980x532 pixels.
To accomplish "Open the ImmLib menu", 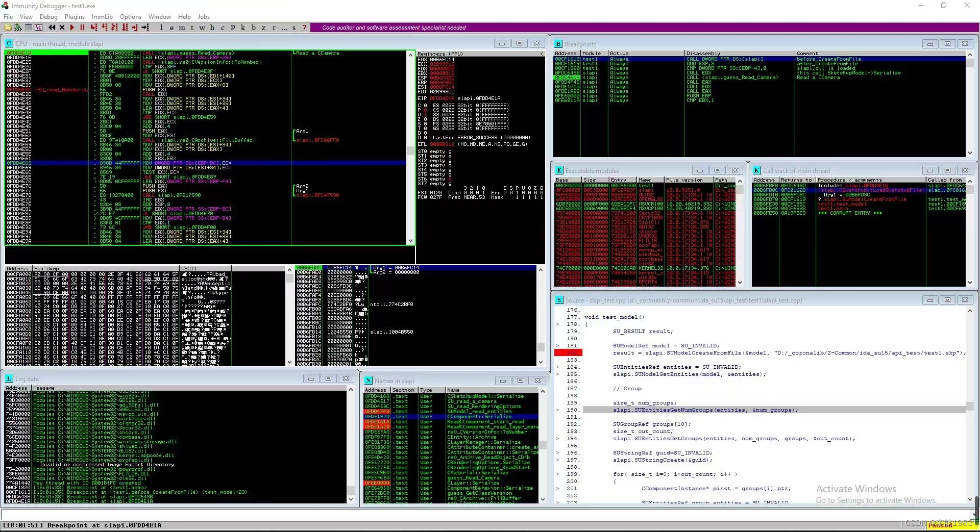I will [102, 17].
